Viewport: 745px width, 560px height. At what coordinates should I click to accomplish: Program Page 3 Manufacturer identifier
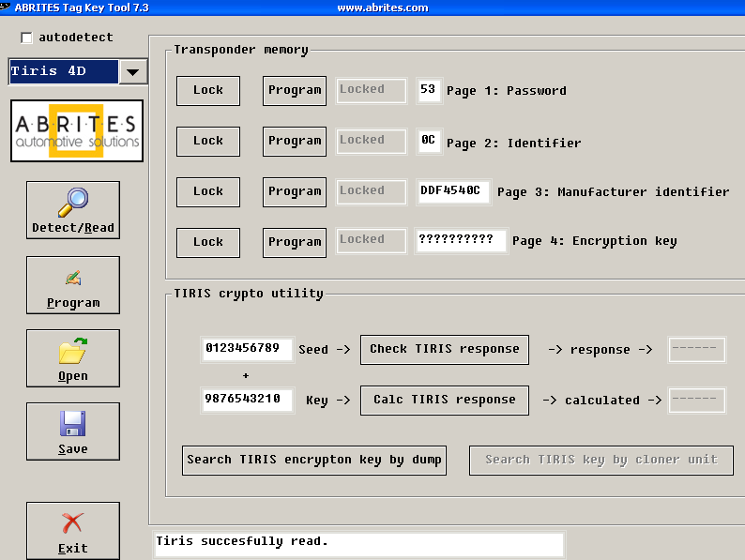pos(295,192)
